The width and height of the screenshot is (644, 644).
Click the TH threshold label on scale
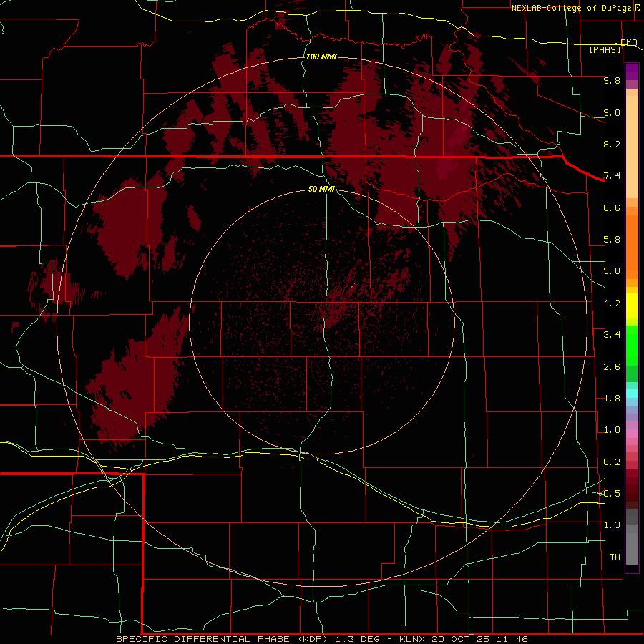(615, 557)
